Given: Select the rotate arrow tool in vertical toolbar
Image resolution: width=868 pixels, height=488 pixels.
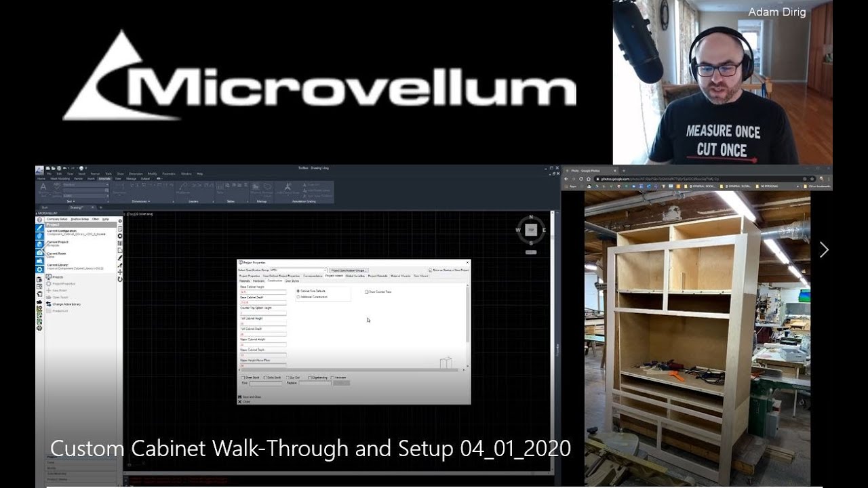Looking at the screenshot, I should (x=120, y=279).
